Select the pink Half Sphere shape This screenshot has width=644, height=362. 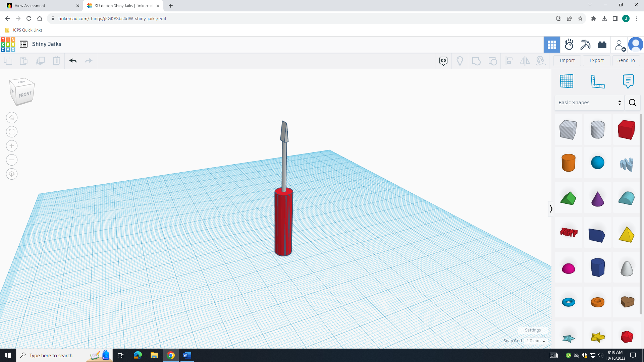click(x=568, y=268)
